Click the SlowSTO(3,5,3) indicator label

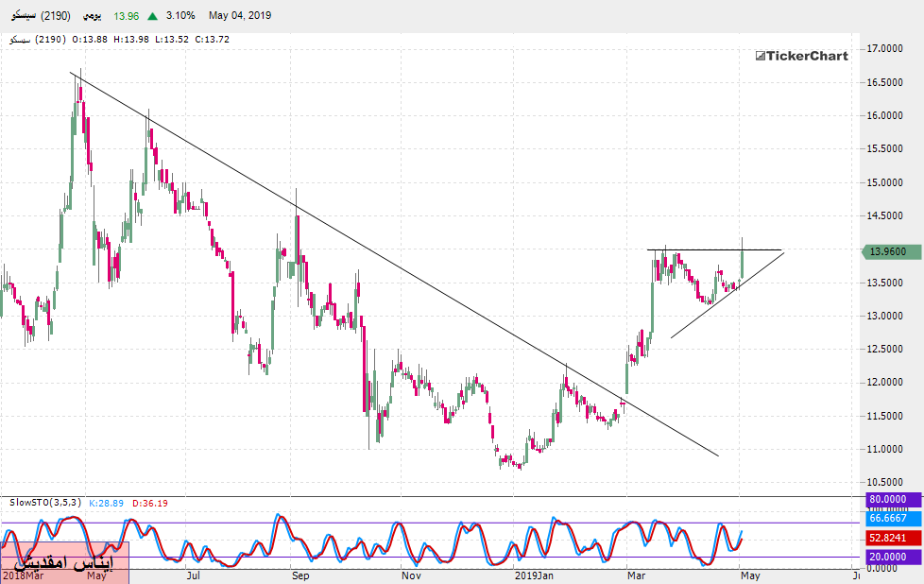coord(42,501)
